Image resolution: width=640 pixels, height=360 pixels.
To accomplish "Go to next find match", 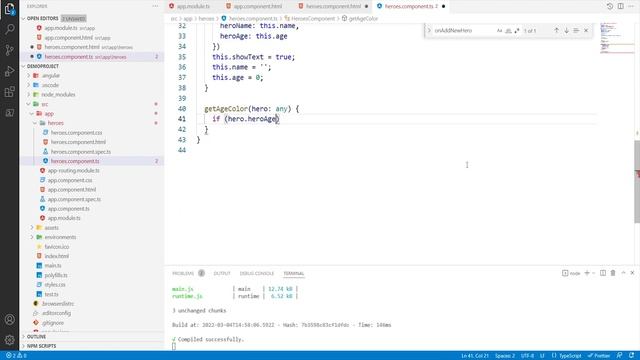I will click(x=567, y=31).
